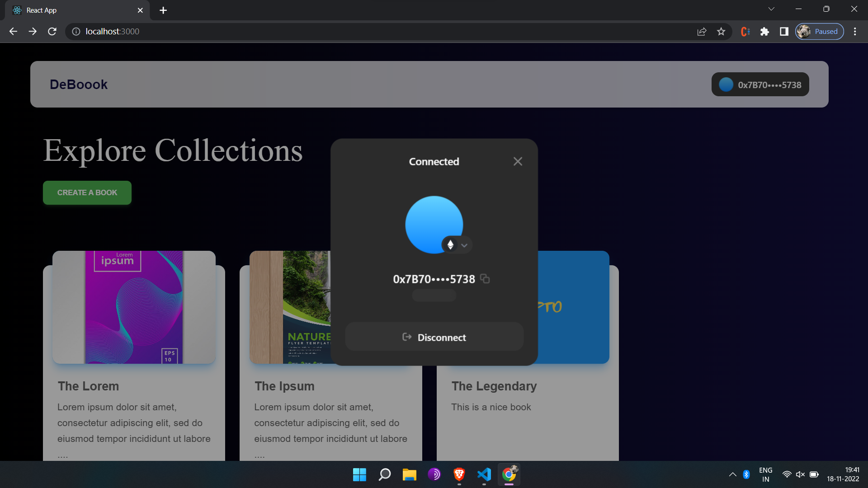Image resolution: width=868 pixels, height=488 pixels.
Task: Click the DeBoook logo text
Action: (79, 84)
